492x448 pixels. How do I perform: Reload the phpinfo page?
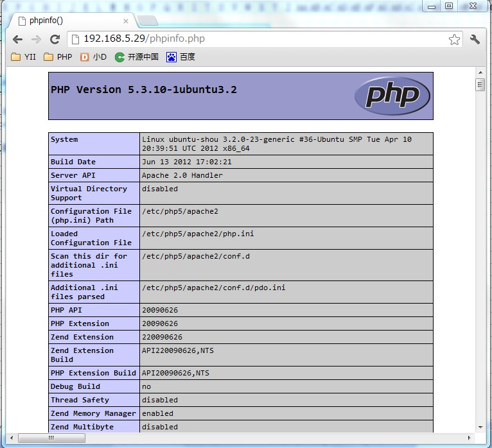pos(55,39)
